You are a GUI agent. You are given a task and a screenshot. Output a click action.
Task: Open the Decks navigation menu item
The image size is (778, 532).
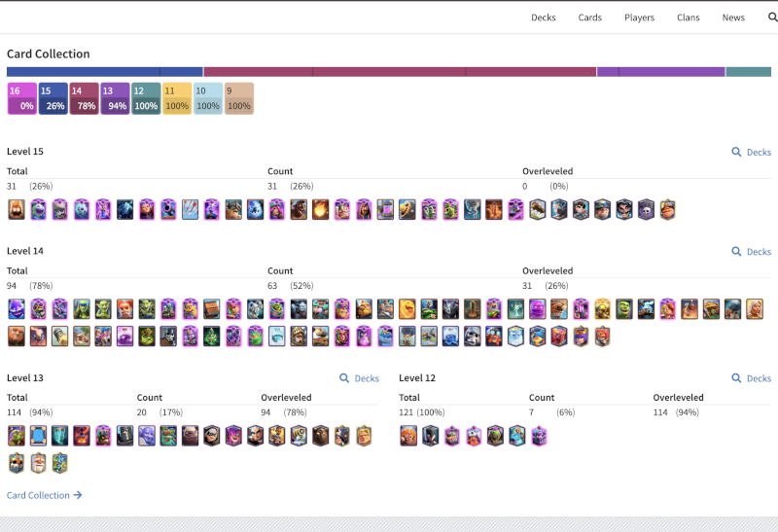[544, 18]
